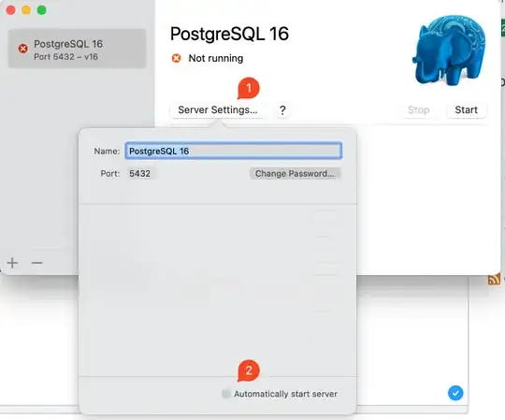The width and height of the screenshot is (505, 420).
Task: Click the Not running status text
Action: 216,58
